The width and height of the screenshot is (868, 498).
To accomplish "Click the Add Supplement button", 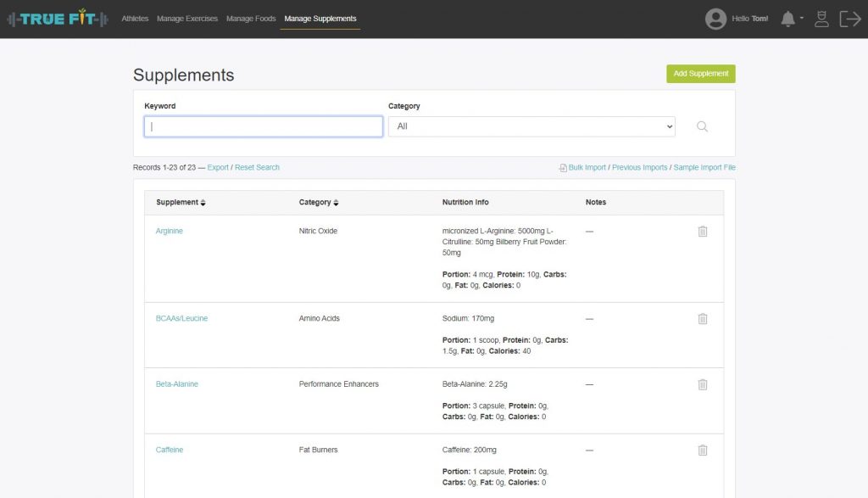I will coord(701,74).
